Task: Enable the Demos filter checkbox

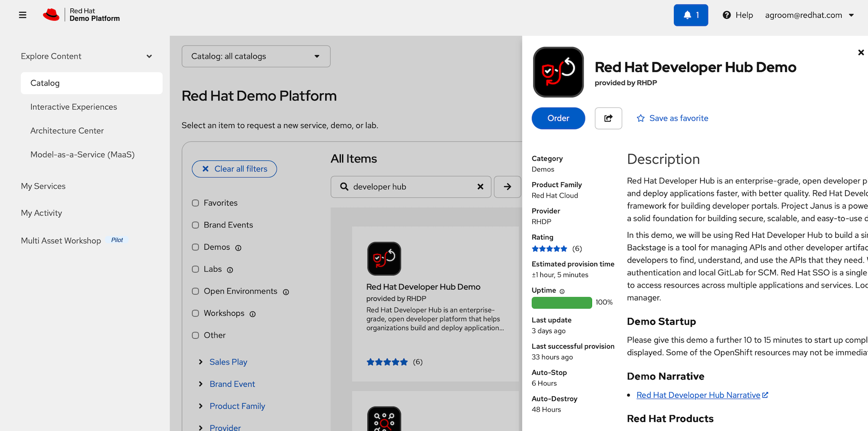Action: click(x=196, y=247)
